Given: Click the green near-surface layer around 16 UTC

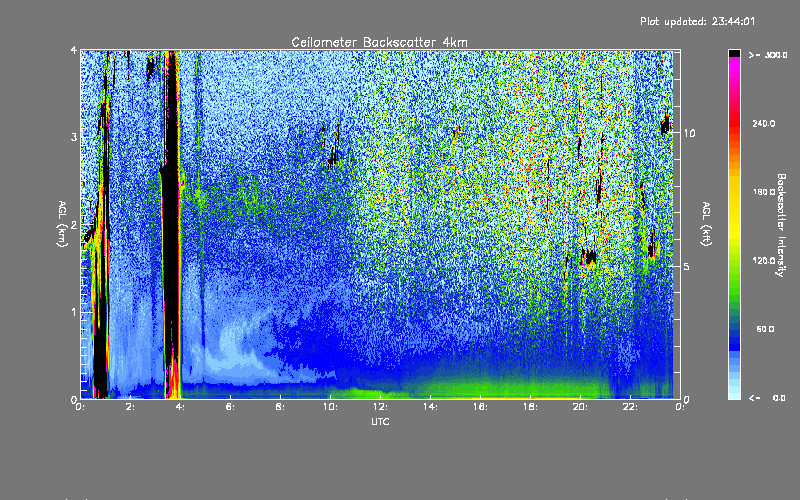Looking at the screenshot, I should (480, 390).
